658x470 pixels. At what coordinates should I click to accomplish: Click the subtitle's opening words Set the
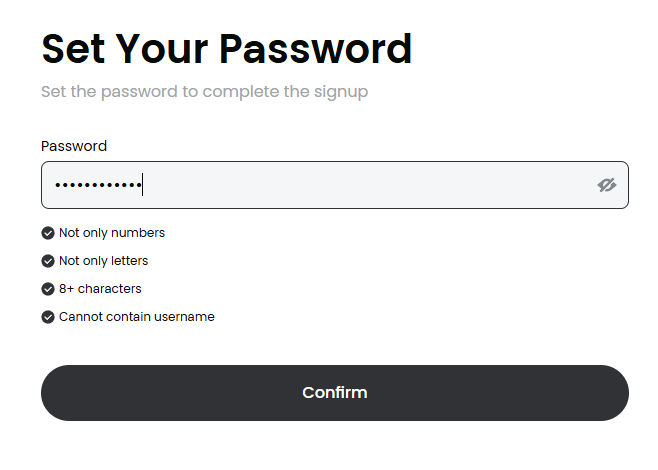(x=68, y=92)
